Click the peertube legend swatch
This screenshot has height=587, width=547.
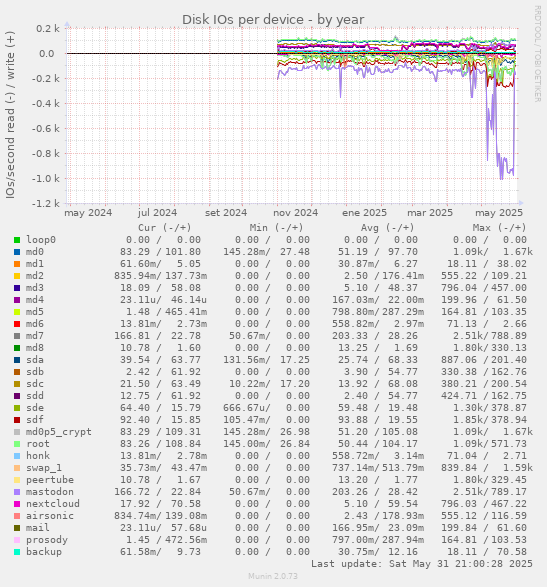(17, 480)
